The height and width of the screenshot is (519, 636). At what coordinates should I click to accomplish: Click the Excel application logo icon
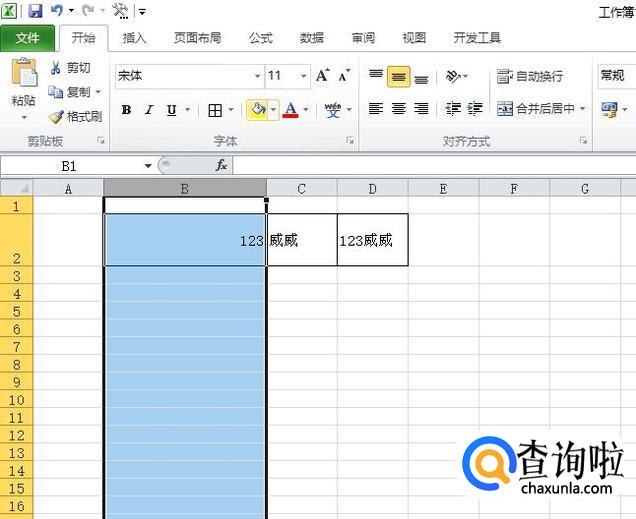pos(9,11)
